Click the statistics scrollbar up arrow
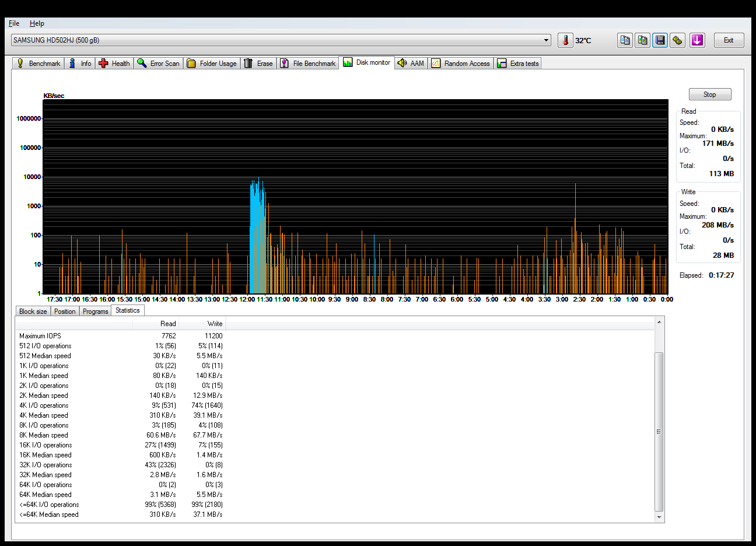The width and height of the screenshot is (756, 546). tap(659, 322)
